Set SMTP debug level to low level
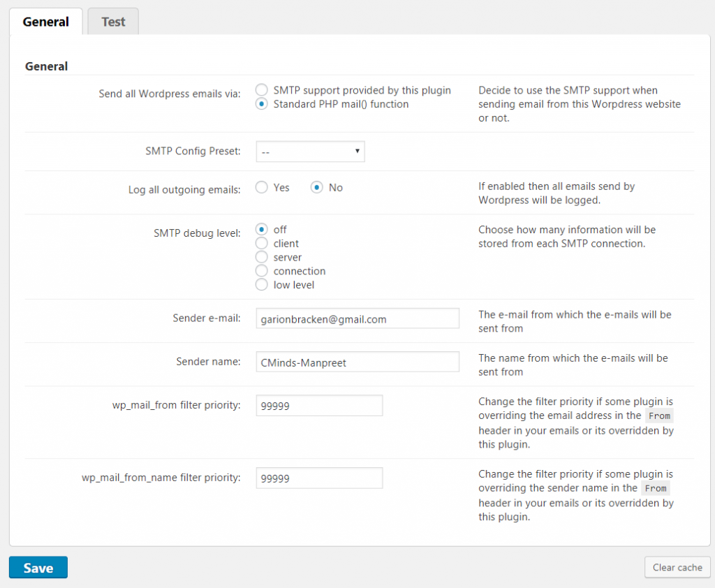Viewport: 715px width, 588px height. pos(262,285)
